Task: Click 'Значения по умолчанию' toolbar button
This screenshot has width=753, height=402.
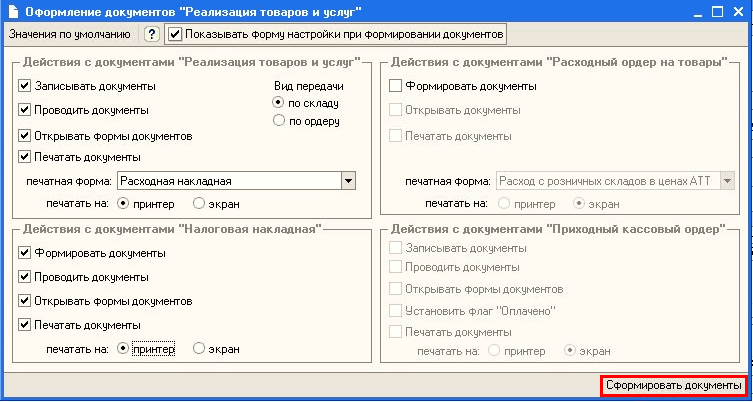Action: tap(69, 34)
